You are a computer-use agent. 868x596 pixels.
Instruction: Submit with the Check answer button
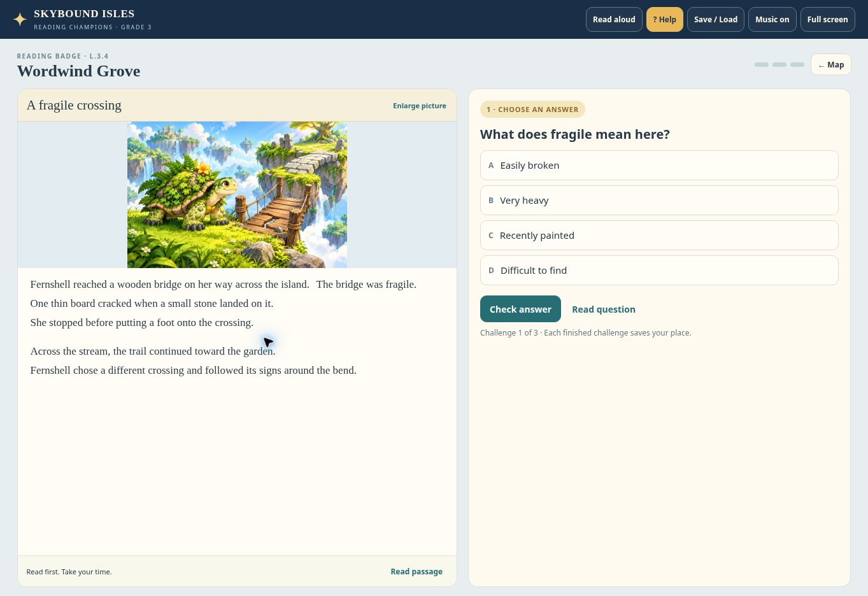520,309
